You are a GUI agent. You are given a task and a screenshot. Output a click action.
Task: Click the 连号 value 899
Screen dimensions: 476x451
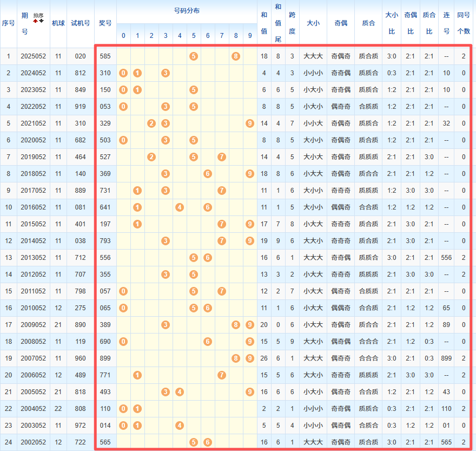pos(446,358)
